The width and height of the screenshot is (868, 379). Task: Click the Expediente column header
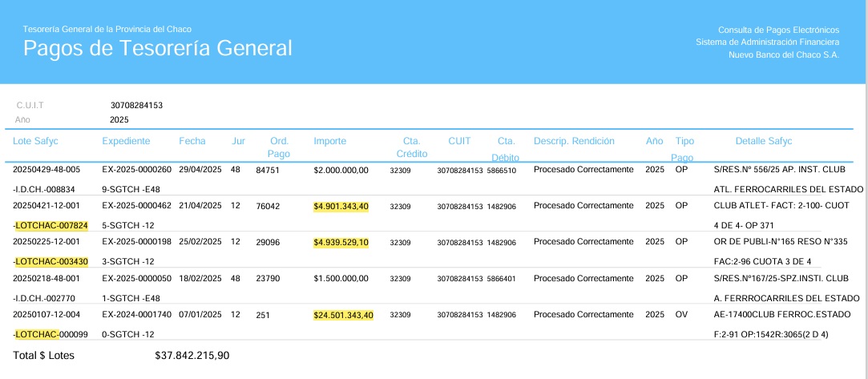[126, 141]
